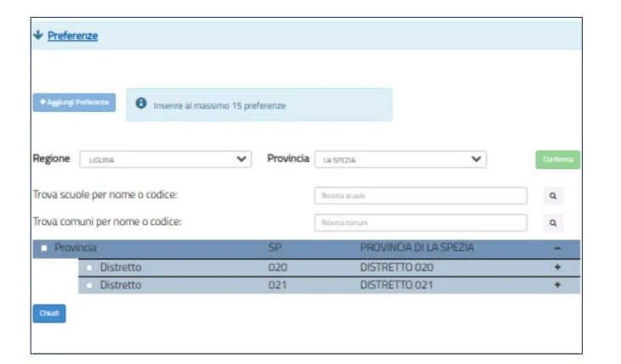Focus the Ricerca scuole search field
This screenshot has width=621, height=364.
[420, 196]
